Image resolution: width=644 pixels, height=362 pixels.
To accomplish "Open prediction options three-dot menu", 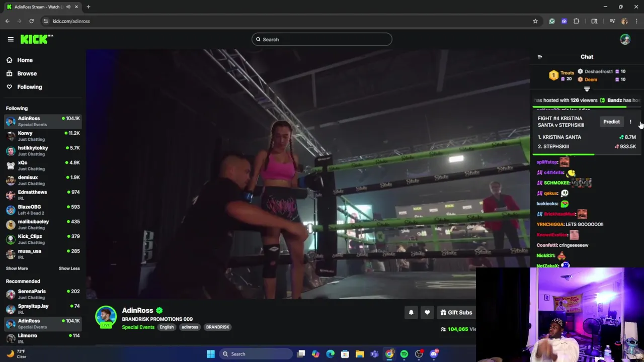I will pos(630,122).
